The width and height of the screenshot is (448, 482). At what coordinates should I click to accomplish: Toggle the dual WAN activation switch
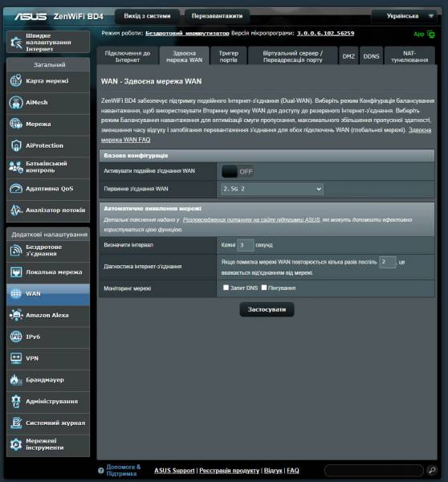(237, 172)
